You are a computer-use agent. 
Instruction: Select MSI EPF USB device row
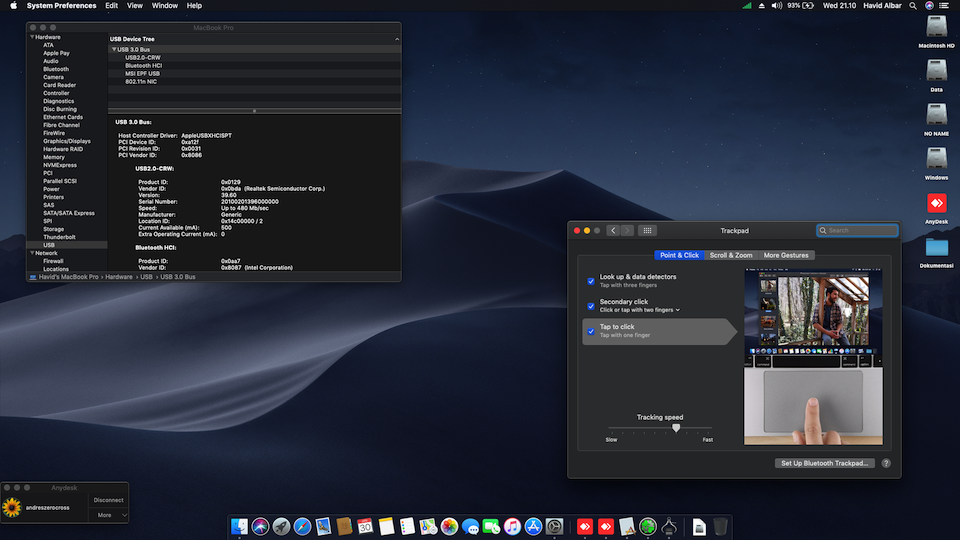tap(255, 73)
